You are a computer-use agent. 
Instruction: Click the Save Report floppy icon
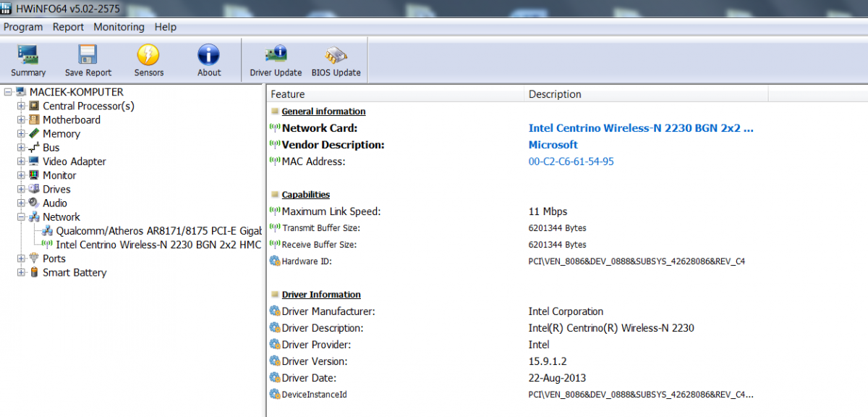(88, 55)
